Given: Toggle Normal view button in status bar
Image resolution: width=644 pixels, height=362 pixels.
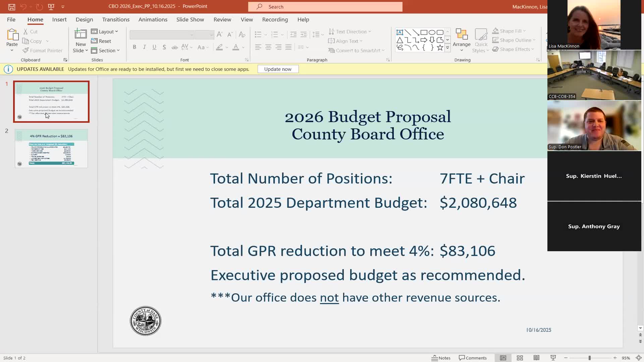Looking at the screenshot, I should click(x=503, y=358).
